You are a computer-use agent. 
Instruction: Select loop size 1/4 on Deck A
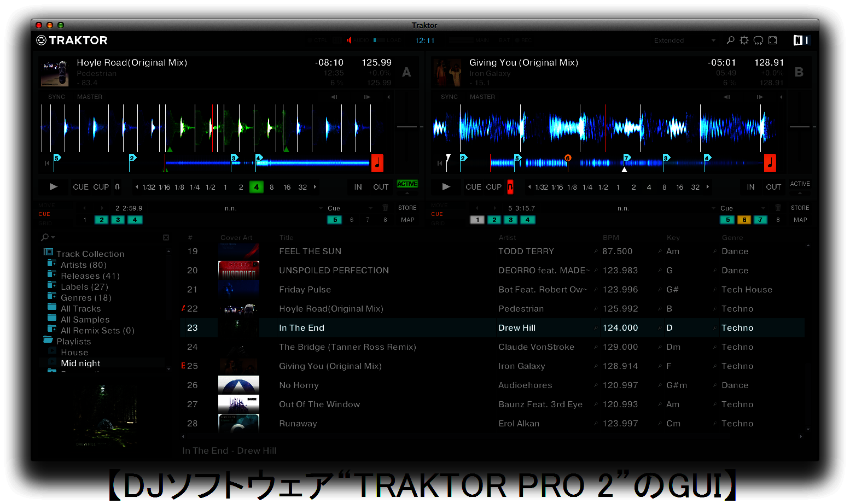tap(195, 187)
